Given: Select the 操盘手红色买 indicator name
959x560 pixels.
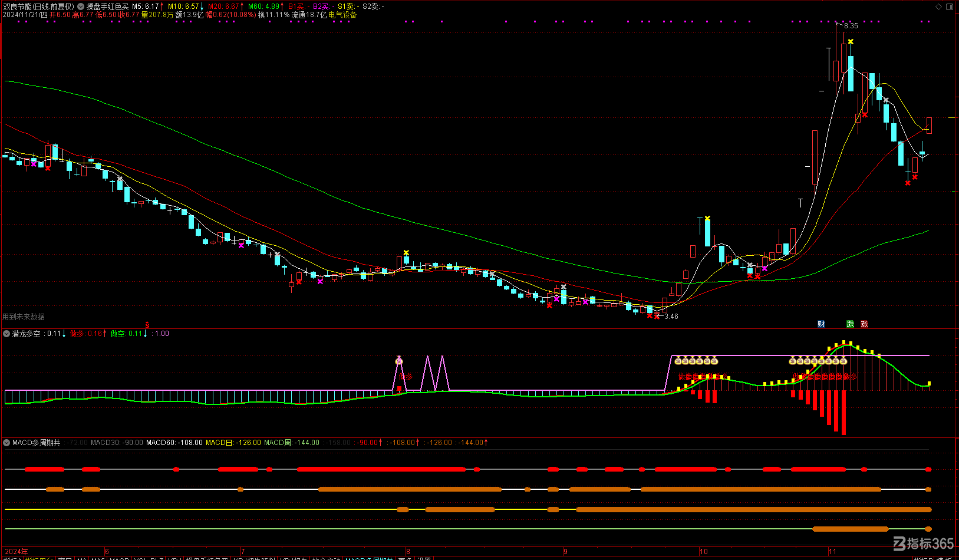Looking at the screenshot, I should [x=107, y=6].
